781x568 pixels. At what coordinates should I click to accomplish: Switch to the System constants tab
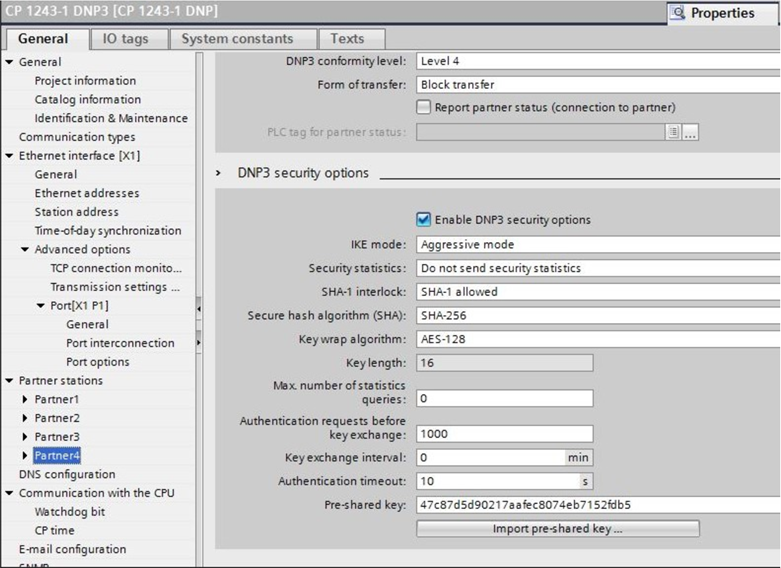click(236, 39)
